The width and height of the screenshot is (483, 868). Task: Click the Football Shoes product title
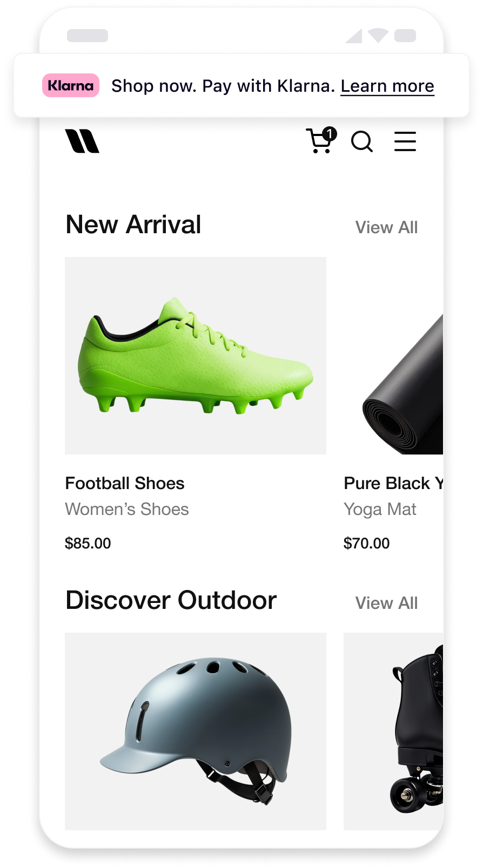point(125,483)
